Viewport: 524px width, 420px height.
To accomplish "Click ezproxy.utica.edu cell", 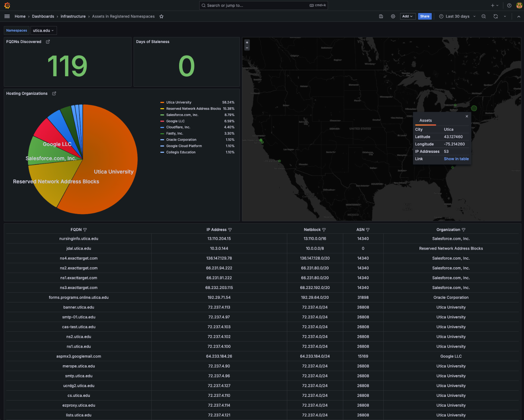I will point(79,405).
